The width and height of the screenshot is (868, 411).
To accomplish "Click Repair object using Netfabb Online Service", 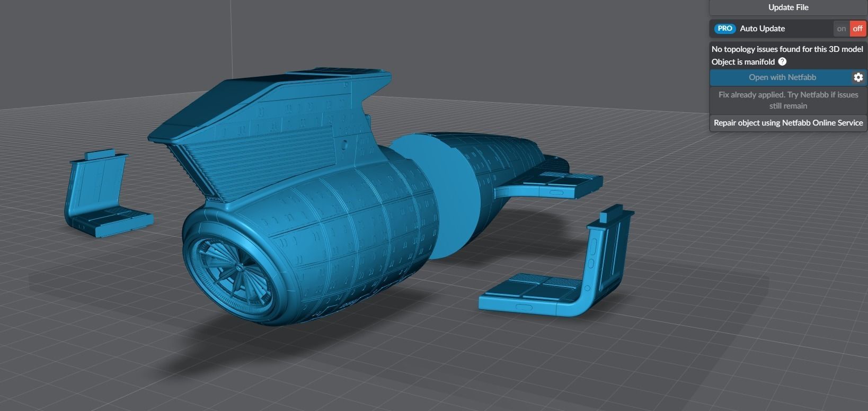I will 788,123.
